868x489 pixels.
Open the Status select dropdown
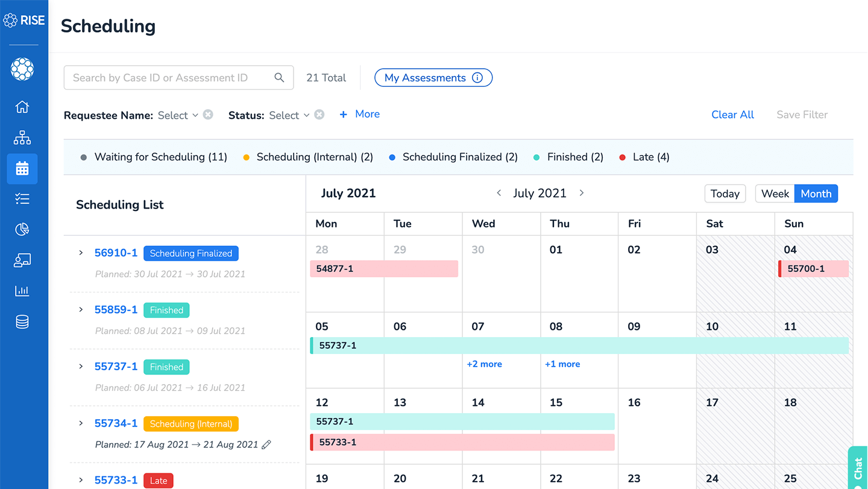289,115
